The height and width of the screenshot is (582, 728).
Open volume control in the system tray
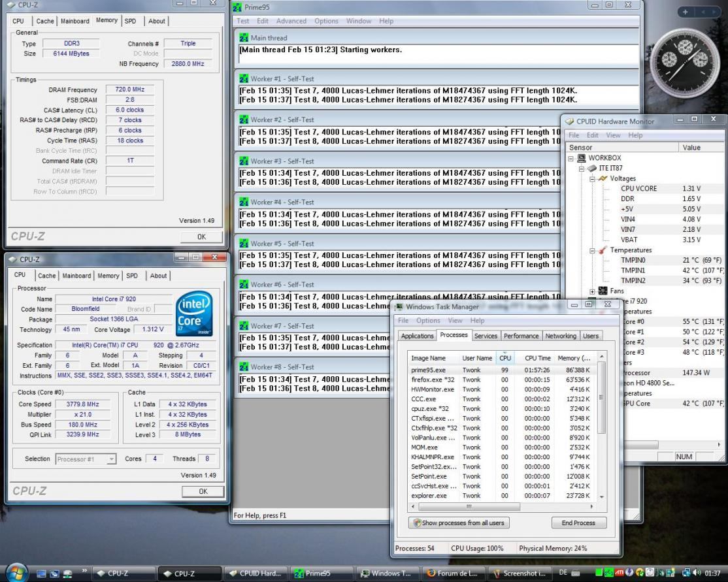[697, 573]
